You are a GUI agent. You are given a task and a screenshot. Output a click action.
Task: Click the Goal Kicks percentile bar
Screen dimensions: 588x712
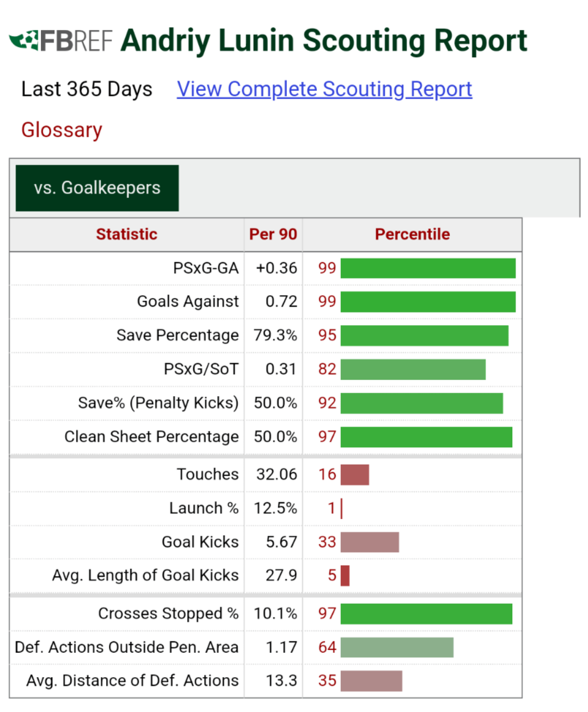click(x=370, y=542)
